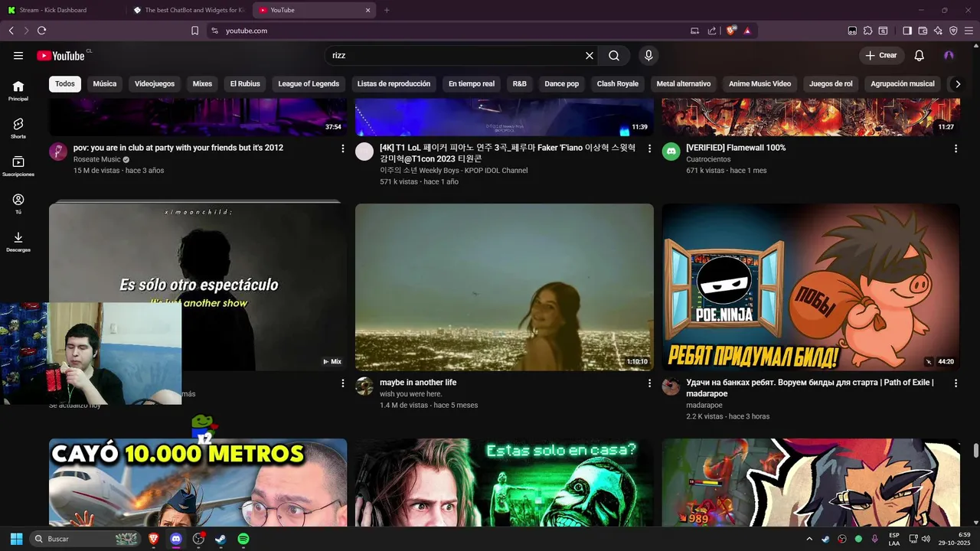Open the Tú section in the sidebar
Image resolution: width=980 pixels, height=551 pixels.
[18, 204]
